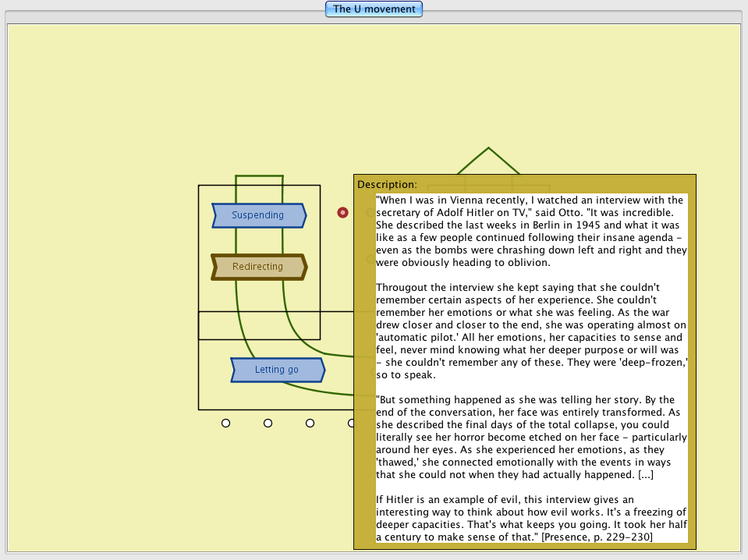Select the Letting go node

pyautogui.click(x=277, y=370)
